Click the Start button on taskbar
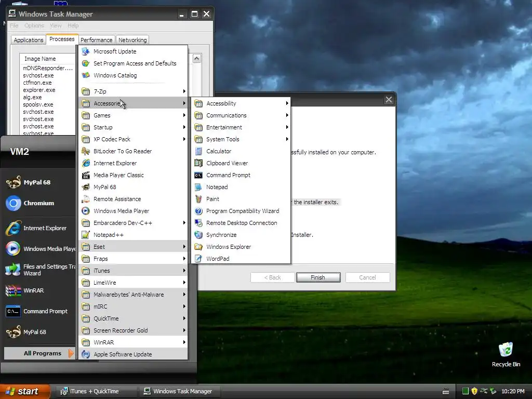 [x=25, y=391]
